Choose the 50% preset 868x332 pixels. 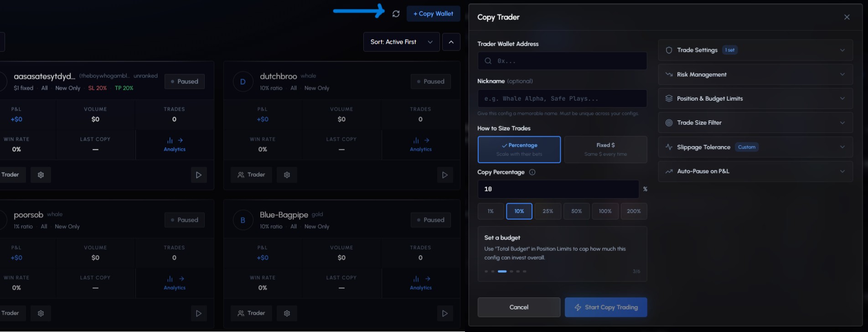576,211
